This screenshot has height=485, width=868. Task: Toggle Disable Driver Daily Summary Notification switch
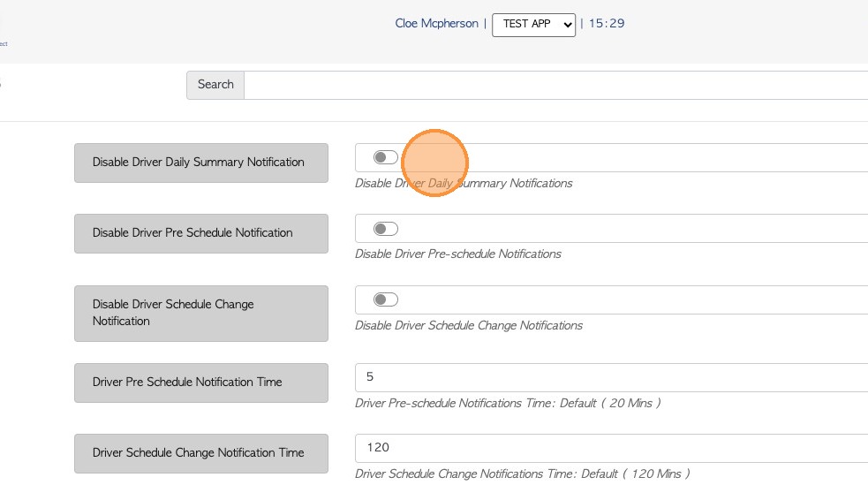click(386, 157)
